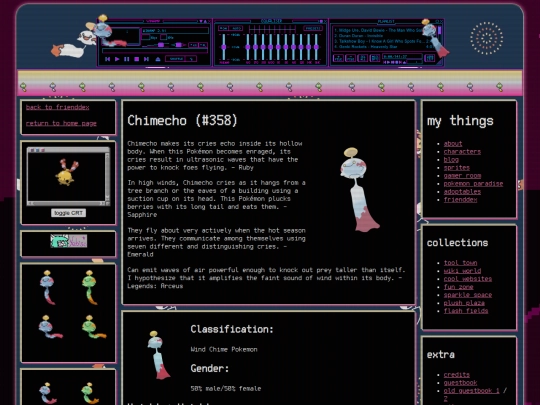This screenshot has width=540, height=405.
Task: Open the 'guestbook' link under extra
Action: point(460,383)
